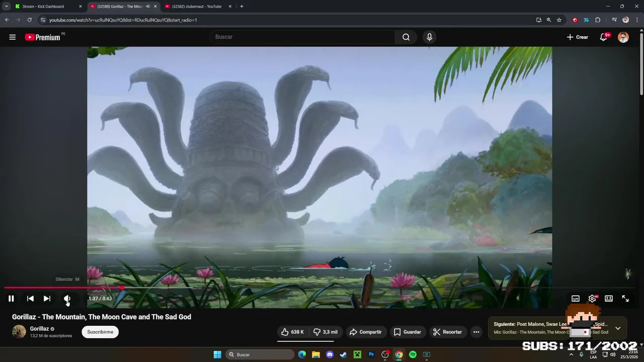Focus the Buscar search field
The image size is (644, 362).
click(x=302, y=37)
